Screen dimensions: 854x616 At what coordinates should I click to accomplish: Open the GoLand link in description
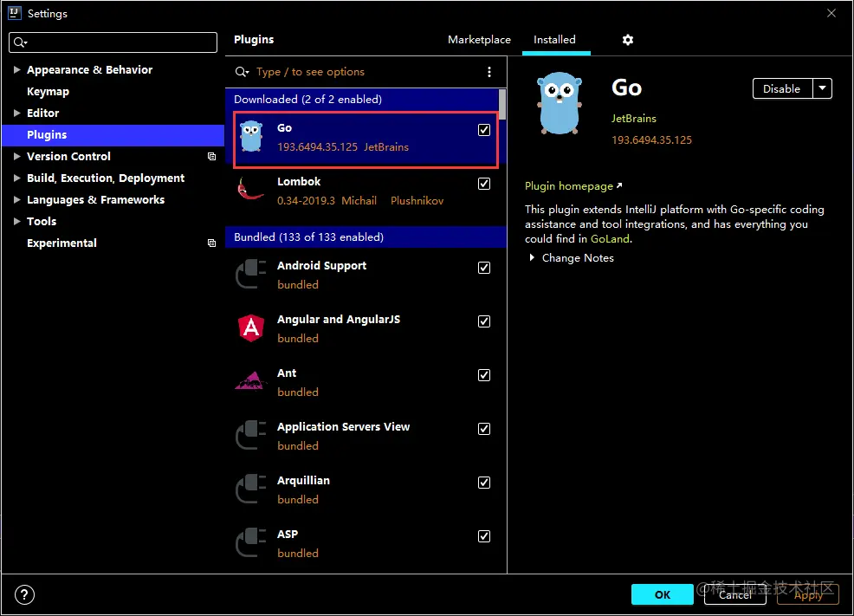point(610,238)
